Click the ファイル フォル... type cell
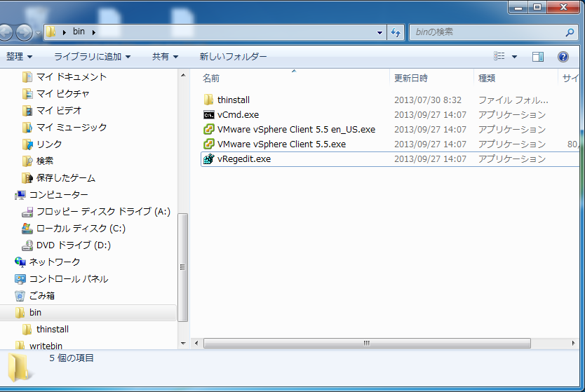585x392 pixels. 513,100
